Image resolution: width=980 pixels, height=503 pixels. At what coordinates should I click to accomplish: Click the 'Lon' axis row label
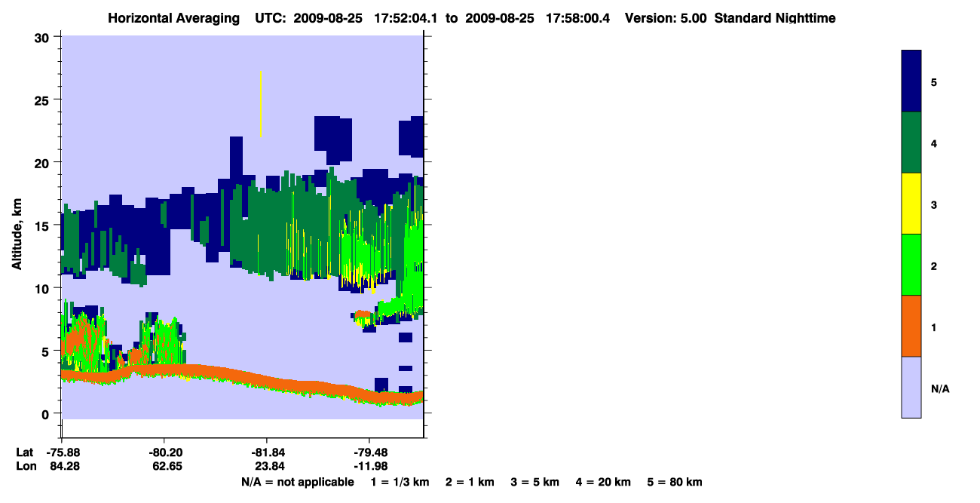click(26, 466)
